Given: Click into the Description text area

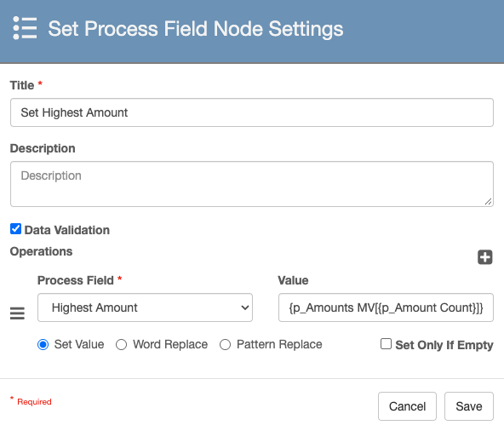Looking at the screenshot, I should click(x=252, y=184).
